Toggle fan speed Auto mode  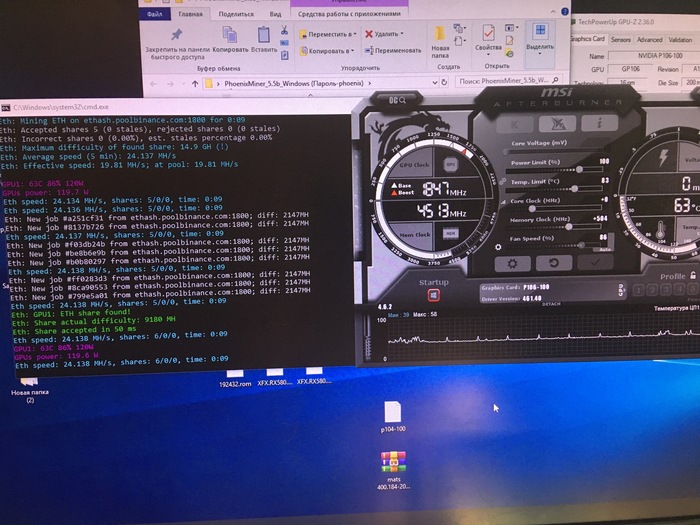(x=605, y=249)
